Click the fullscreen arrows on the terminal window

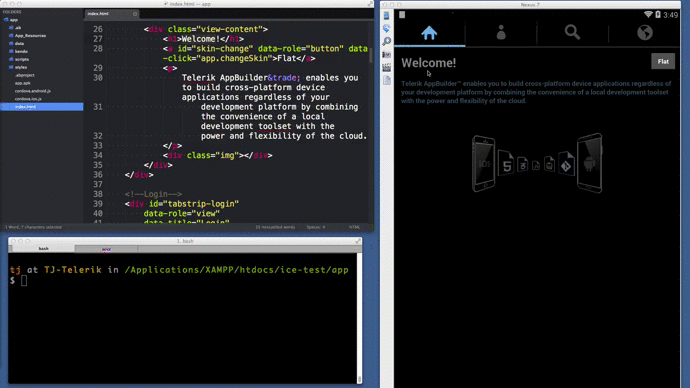pos(358,241)
